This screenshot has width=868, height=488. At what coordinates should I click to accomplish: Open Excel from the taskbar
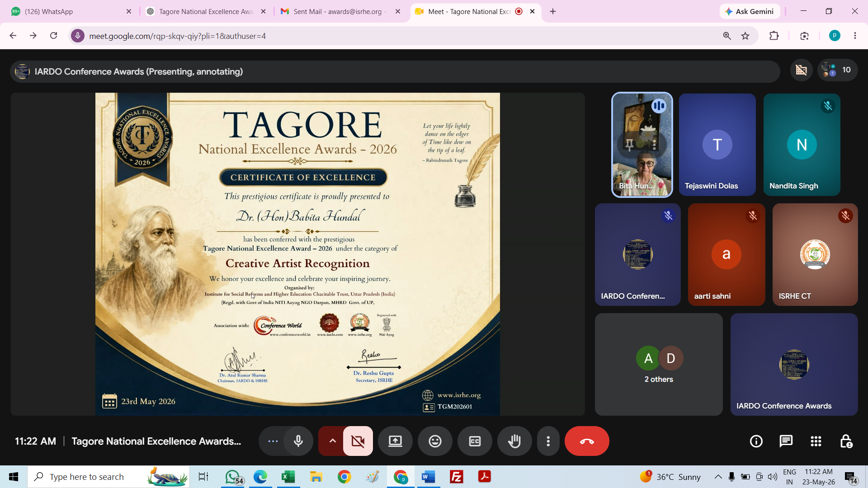(288, 477)
